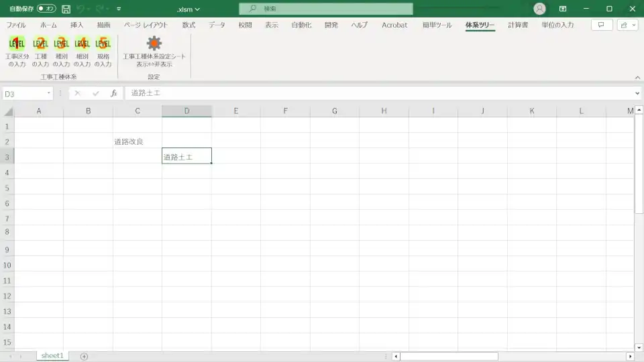
Task: Click the horizontal scrollbar thumb
Action: point(449,356)
